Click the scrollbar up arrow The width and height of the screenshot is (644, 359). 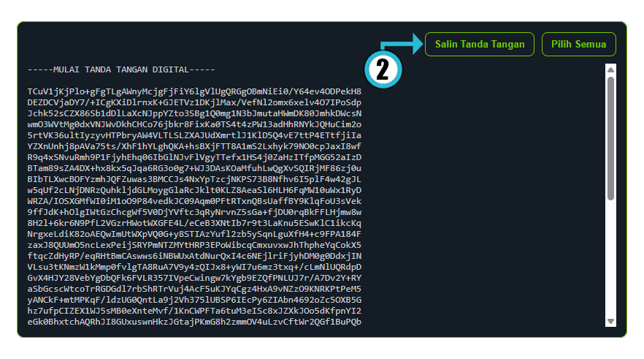pos(610,69)
